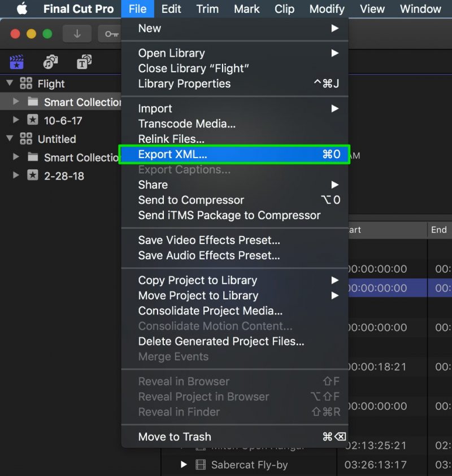Open the Apple menu
Screen dimensions: 452x476
click(22, 8)
